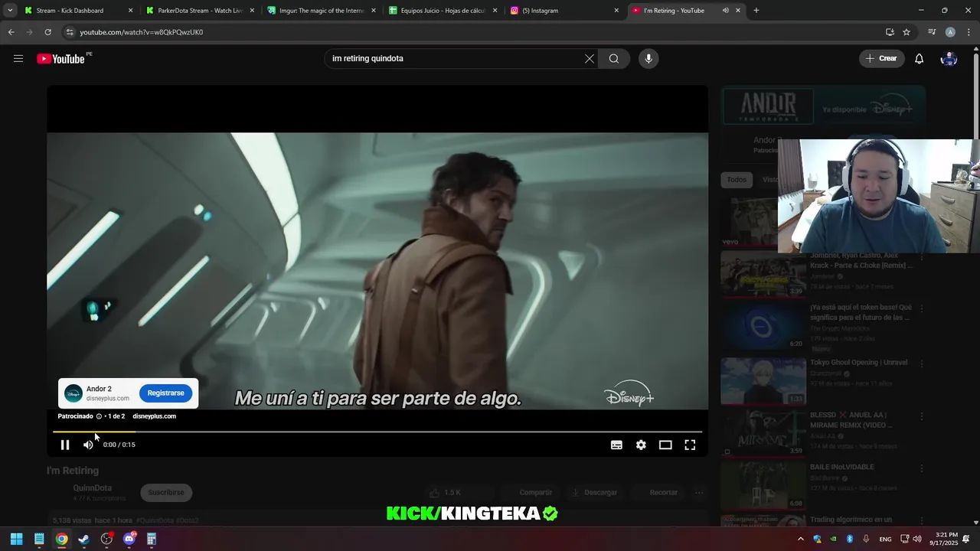Viewport: 980px width, 551px height.
Task: Open a new browser tab
Action: point(756,11)
